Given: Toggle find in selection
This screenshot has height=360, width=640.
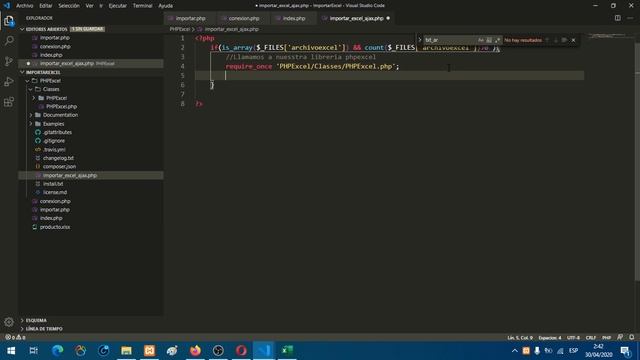Looking at the screenshot, I should pos(564,40).
